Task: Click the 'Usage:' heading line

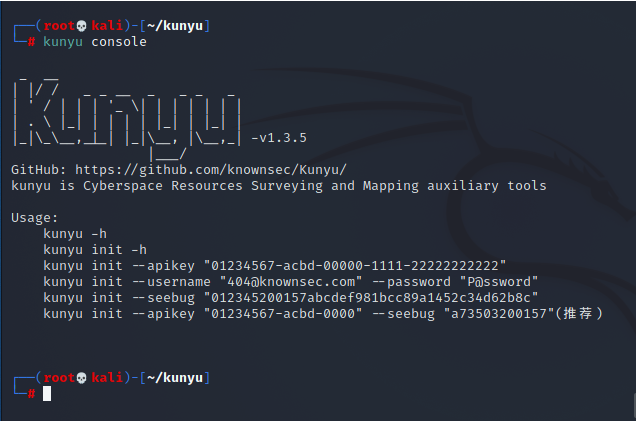Action: pyautogui.click(x=34, y=218)
